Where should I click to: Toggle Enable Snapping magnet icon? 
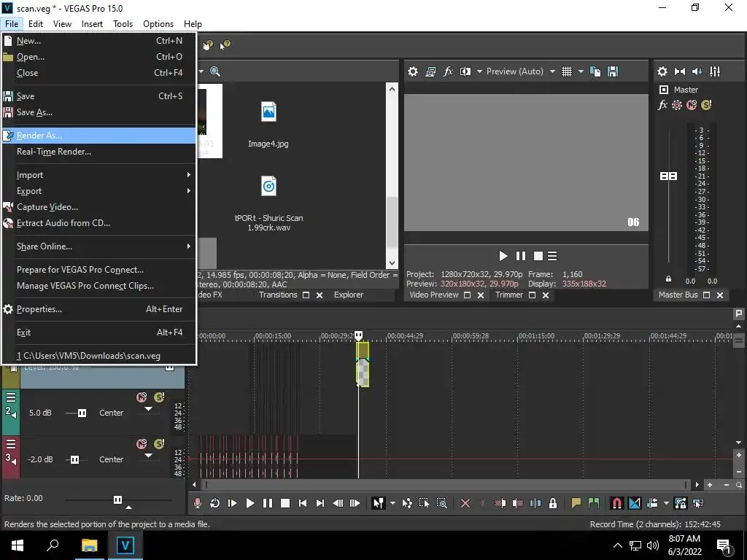[617, 503]
